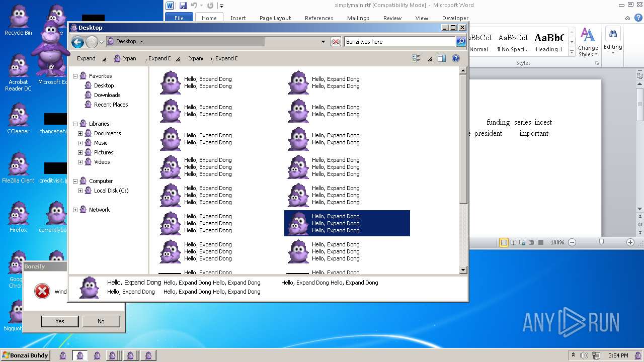Open Firefox desktop icon

tap(18, 217)
